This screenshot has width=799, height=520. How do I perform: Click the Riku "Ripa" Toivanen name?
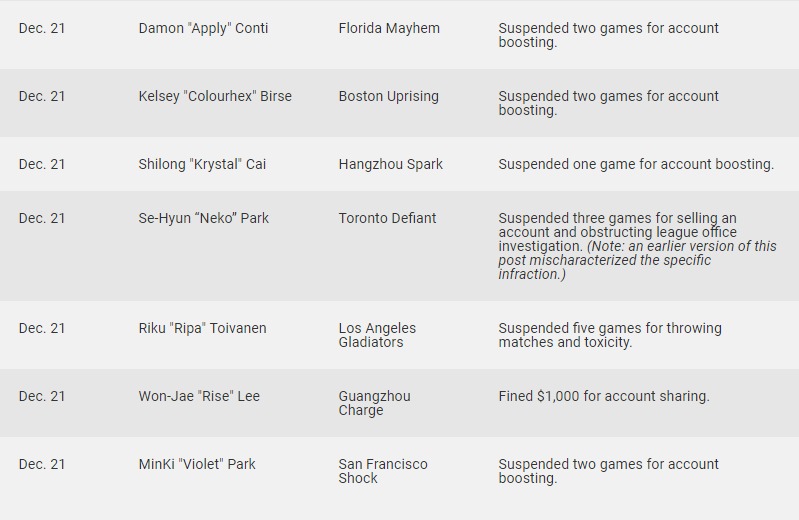click(x=202, y=328)
